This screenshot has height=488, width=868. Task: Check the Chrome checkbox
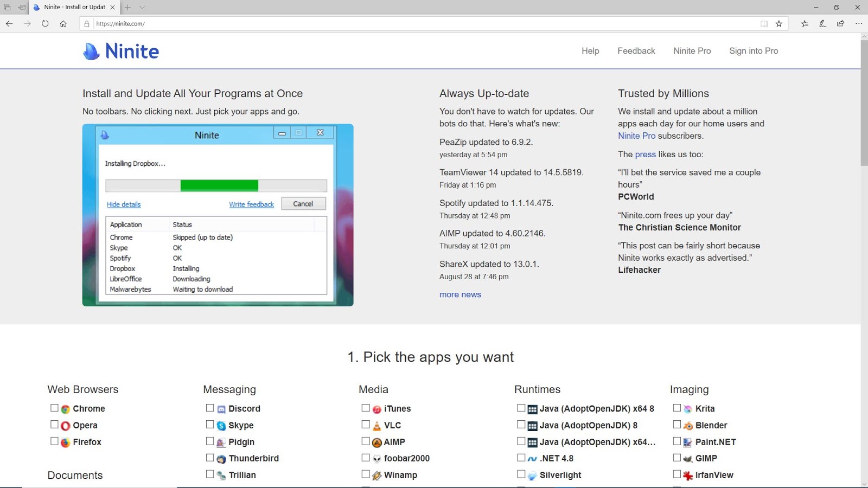click(54, 408)
